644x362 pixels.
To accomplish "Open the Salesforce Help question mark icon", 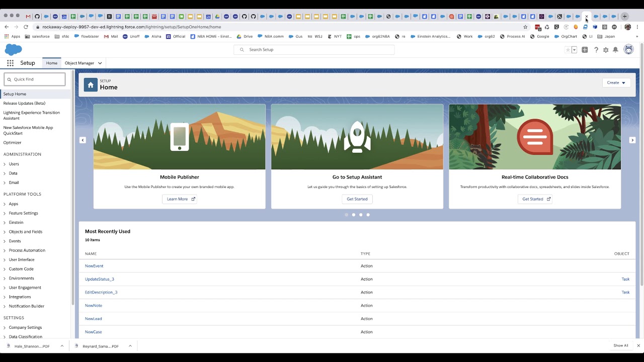I will [596, 50].
